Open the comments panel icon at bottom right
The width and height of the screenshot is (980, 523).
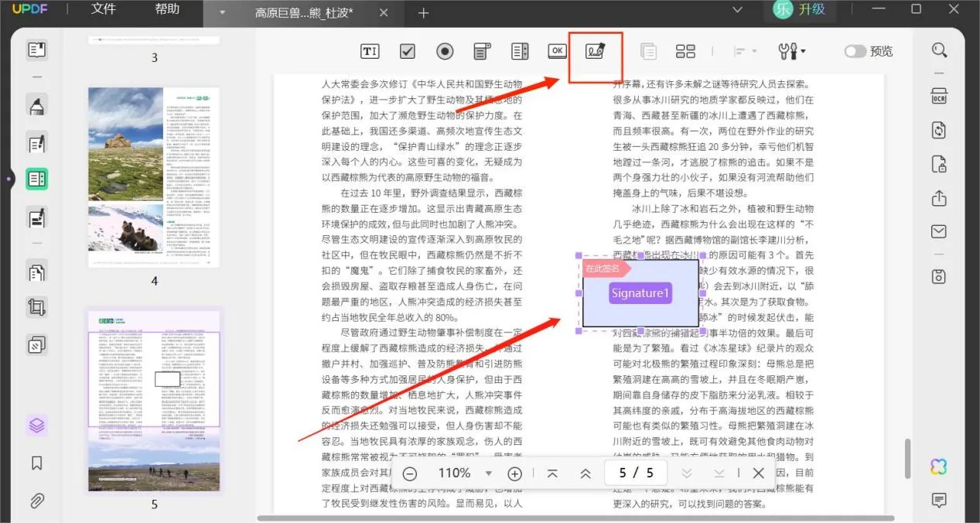(x=939, y=501)
